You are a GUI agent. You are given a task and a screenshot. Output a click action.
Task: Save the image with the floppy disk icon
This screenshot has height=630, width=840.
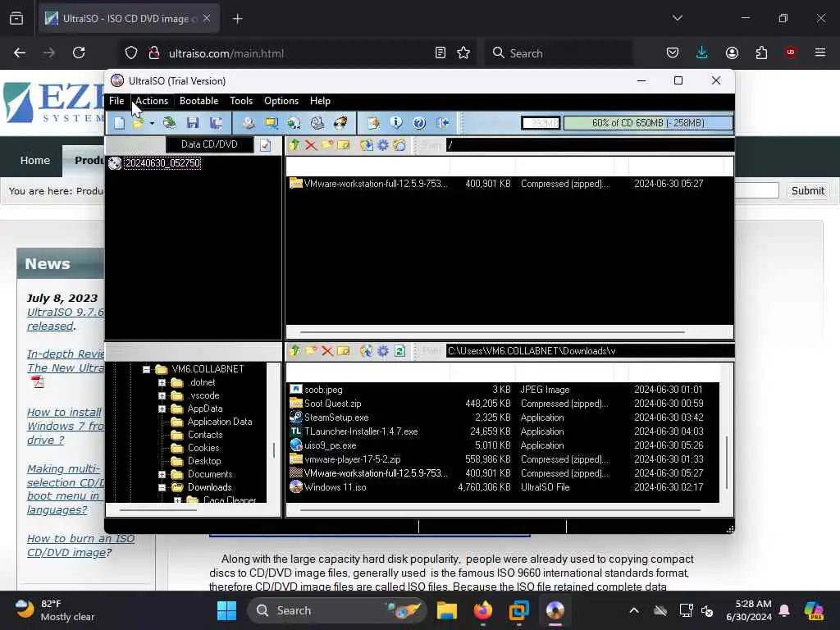point(192,123)
